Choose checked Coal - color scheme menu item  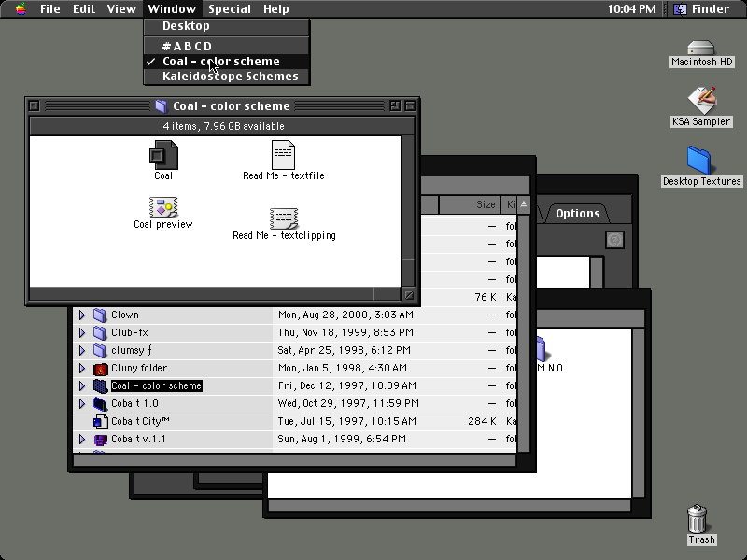tap(227, 62)
